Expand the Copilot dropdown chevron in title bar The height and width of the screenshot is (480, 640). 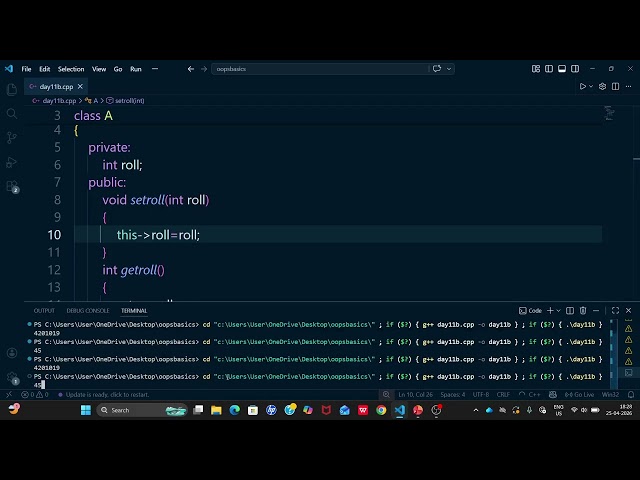(449, 69)
